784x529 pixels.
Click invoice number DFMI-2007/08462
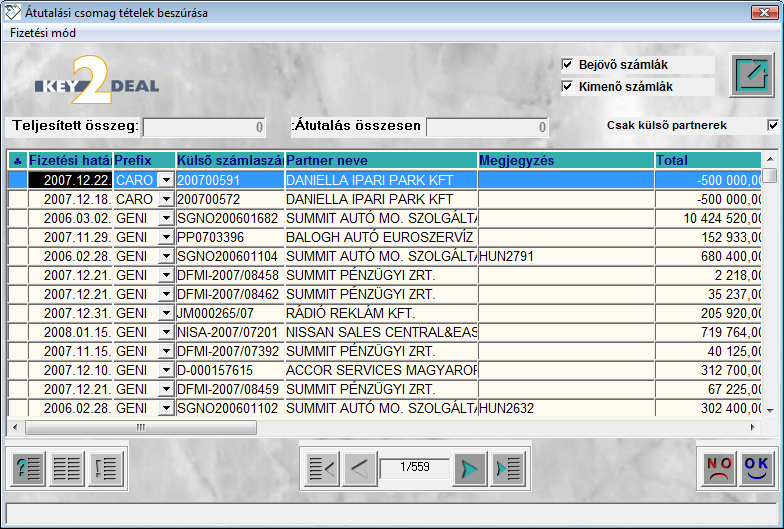click(x=230, y=294)
